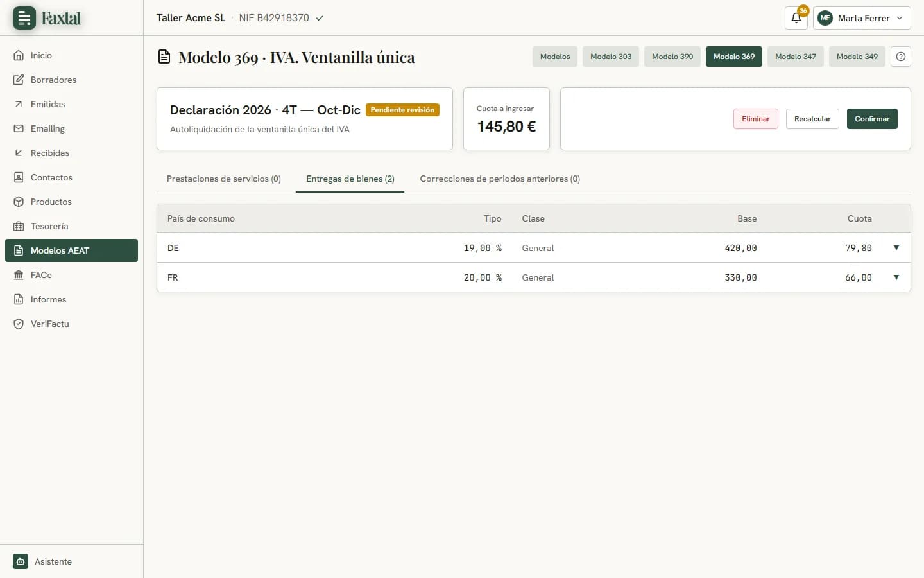Open Informes report icon
The height and width of the screenshot is (578, 924).
(19, 299)
